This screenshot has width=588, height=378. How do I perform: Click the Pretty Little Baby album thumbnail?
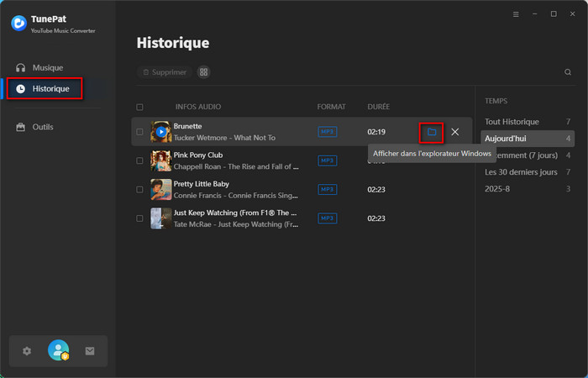click(161, 190)
